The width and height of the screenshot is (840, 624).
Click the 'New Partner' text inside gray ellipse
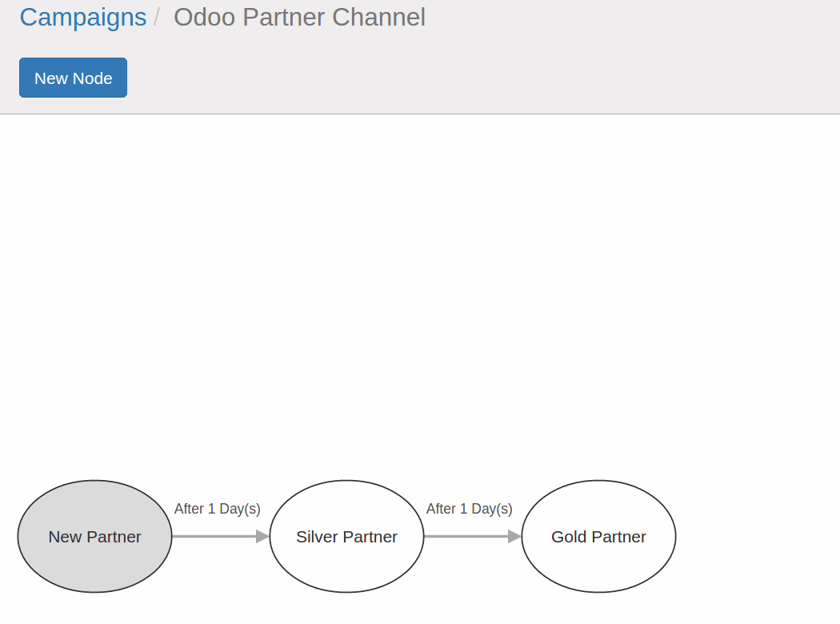point(94,537)
